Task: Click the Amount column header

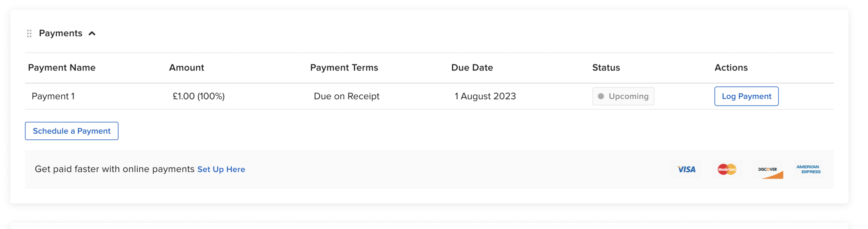Action: pos(186,68)
